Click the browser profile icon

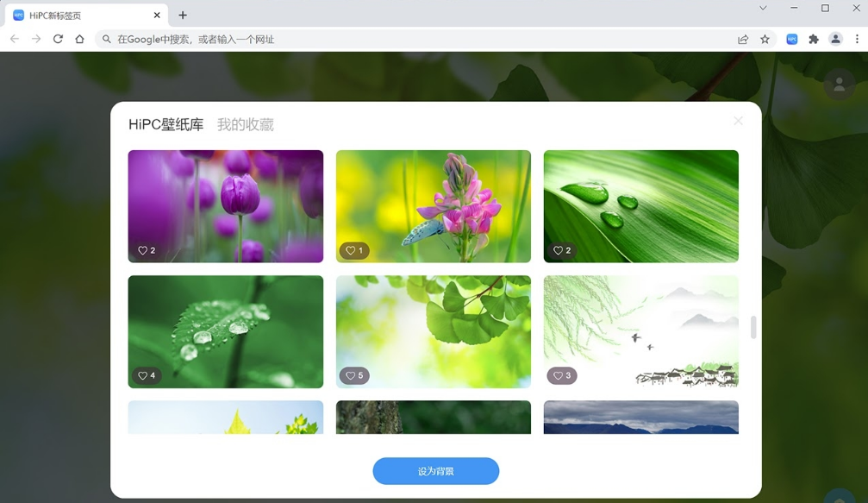pyautogui.click(x=834, y=39)
